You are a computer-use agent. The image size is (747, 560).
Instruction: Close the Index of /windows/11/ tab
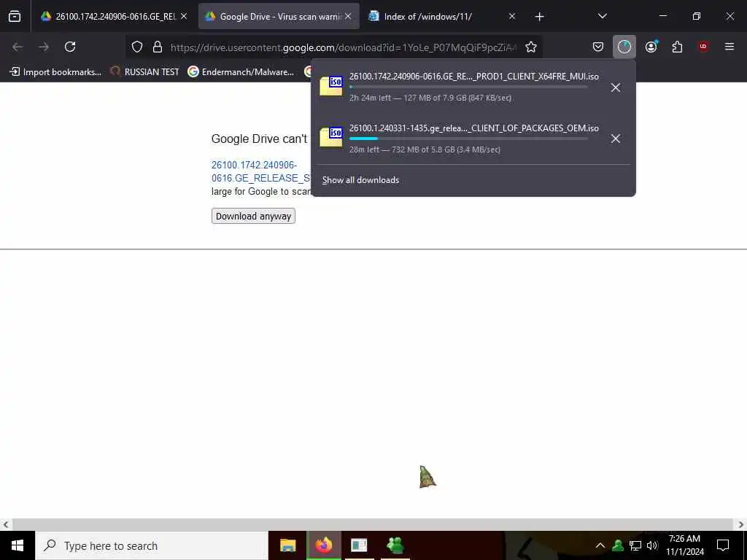point(512,16)
